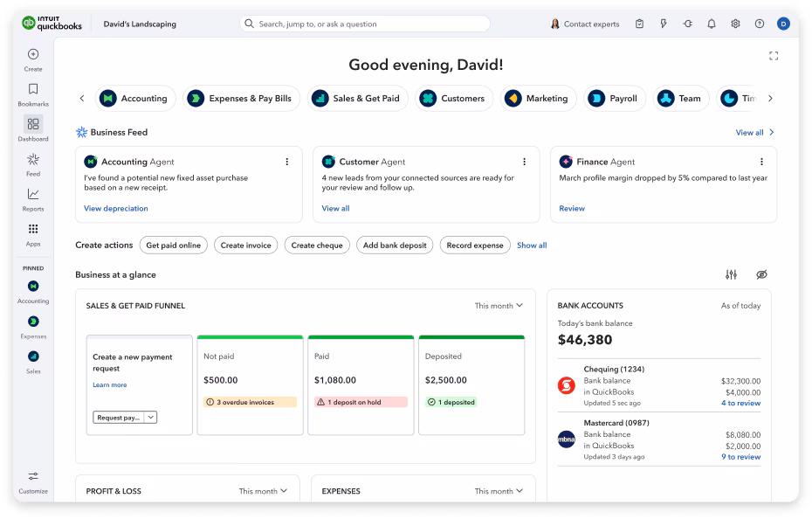Click the customize widgets sliders icon

click(x=732, y=274)
